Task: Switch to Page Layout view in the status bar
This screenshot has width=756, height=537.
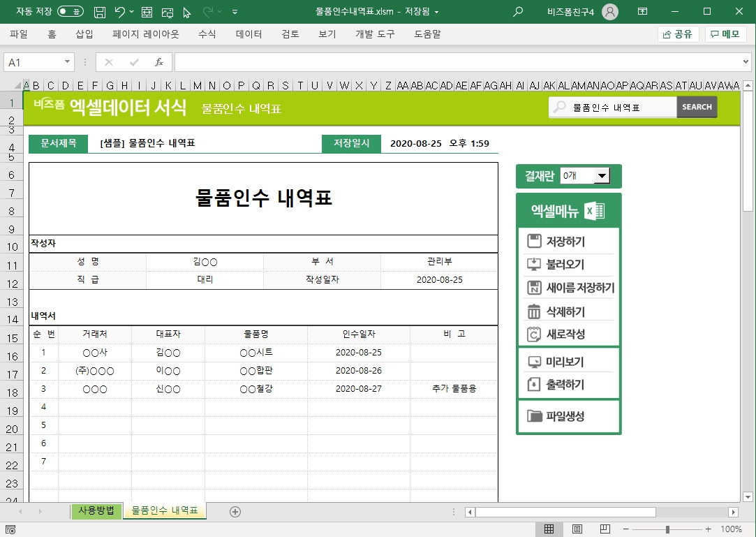Action: (577, 529)
